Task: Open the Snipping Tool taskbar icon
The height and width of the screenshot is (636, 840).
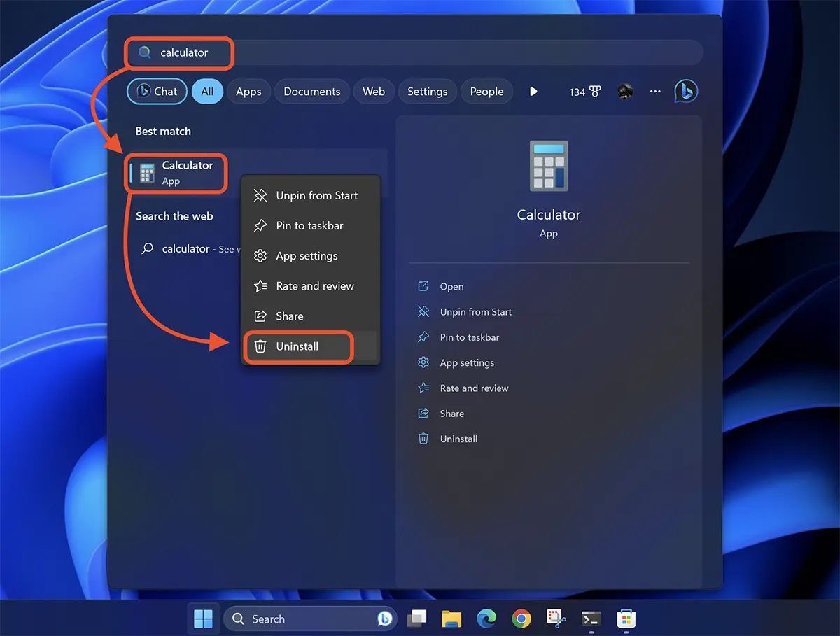Action: [556, 619]
